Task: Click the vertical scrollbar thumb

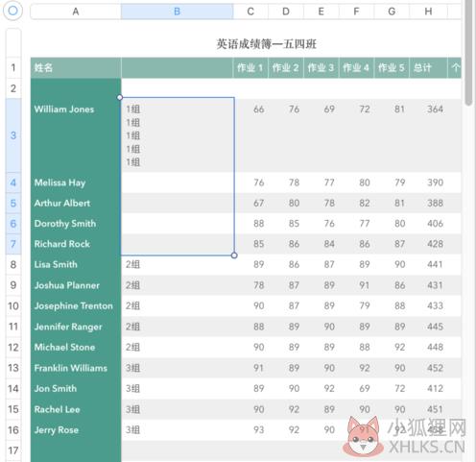Action: coord(468,51)
